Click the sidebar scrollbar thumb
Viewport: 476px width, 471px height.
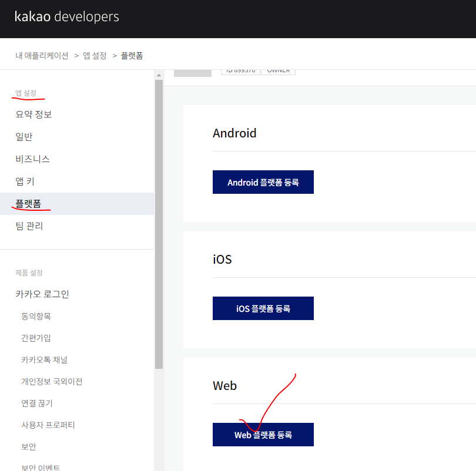click(159, 224)
